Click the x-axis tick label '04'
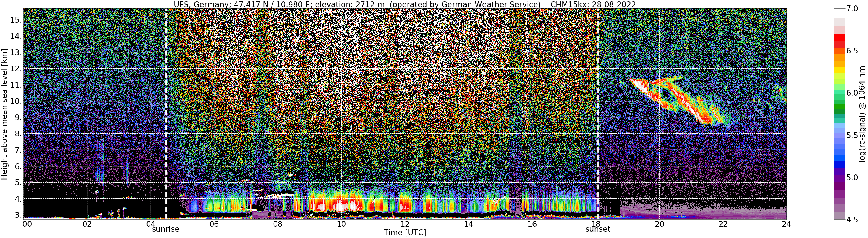This screenshot has width=868, height=238. (151, 224)
